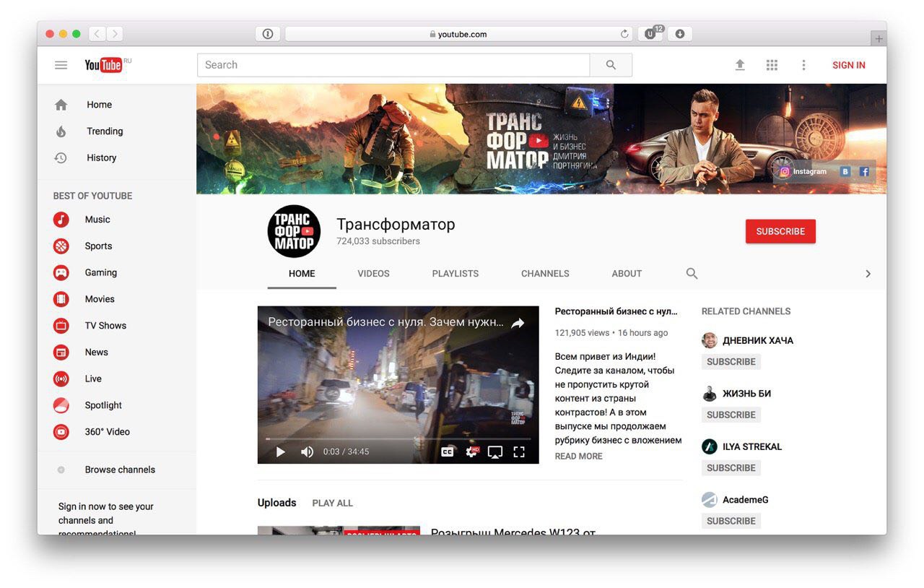The image size is (924, 588).
Task: Open the Uploads section heading
Action: click(x=276, y=503)
